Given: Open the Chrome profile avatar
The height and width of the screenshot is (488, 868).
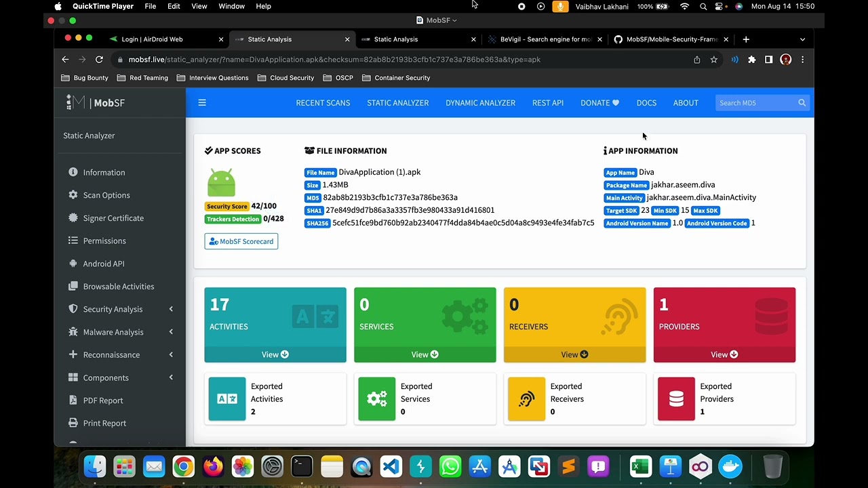Looking at the screenshot, I should 786,60.
